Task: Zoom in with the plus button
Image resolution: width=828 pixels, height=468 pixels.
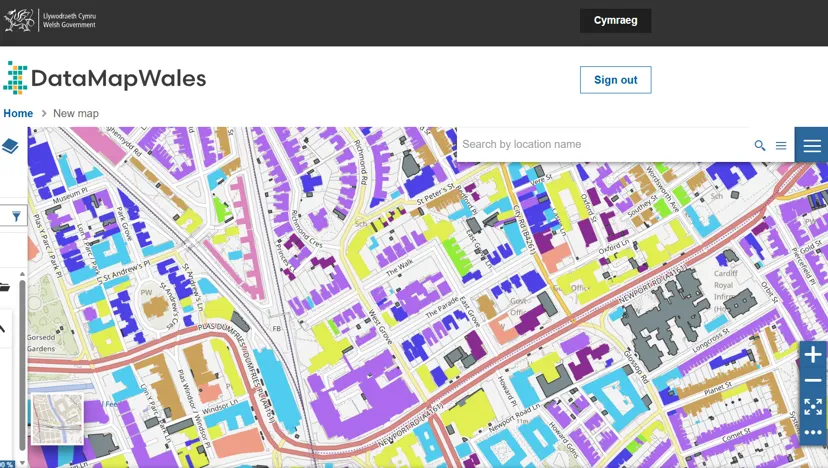Action: (x=813, y=354)
